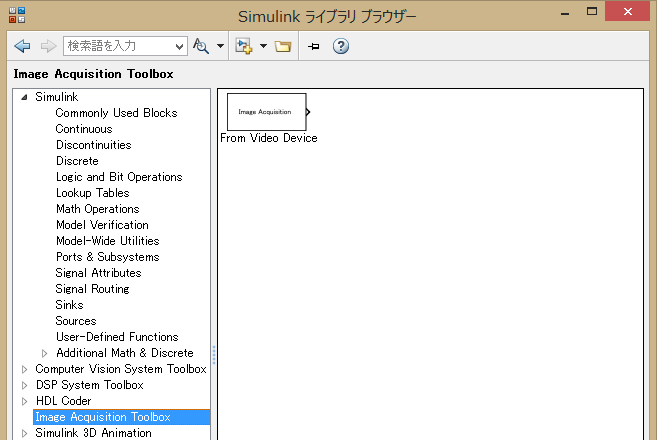657x440 pixels.
Task: Click inside the search text field
Action: pyautogui.click(x=118, y=46)
